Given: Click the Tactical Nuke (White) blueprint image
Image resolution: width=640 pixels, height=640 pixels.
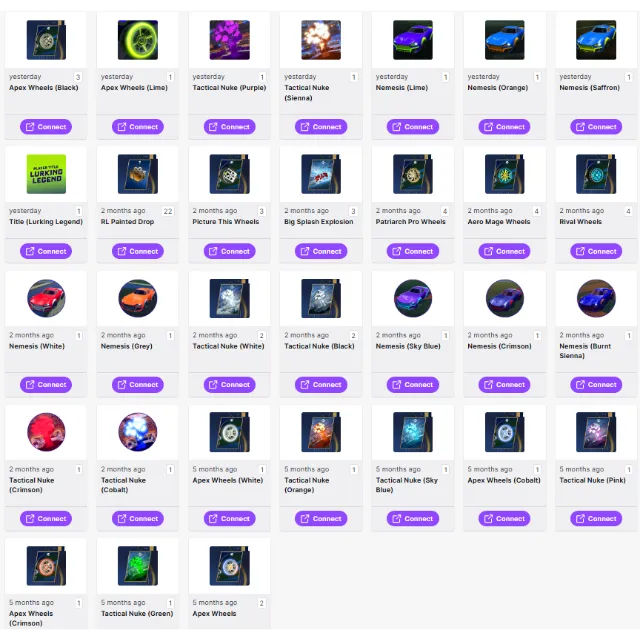Looking at the screenshot, I should (x=229, y=298).
